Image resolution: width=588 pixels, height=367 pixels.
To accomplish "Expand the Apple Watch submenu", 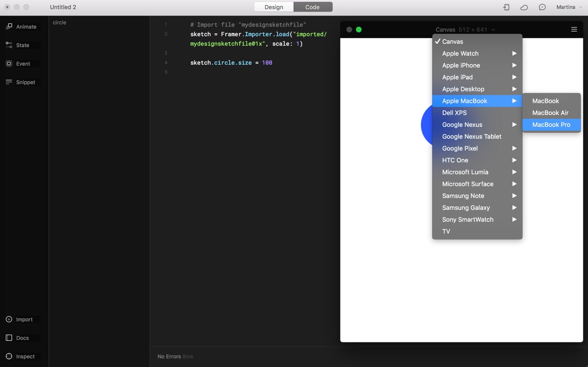I will click(477, 54).
